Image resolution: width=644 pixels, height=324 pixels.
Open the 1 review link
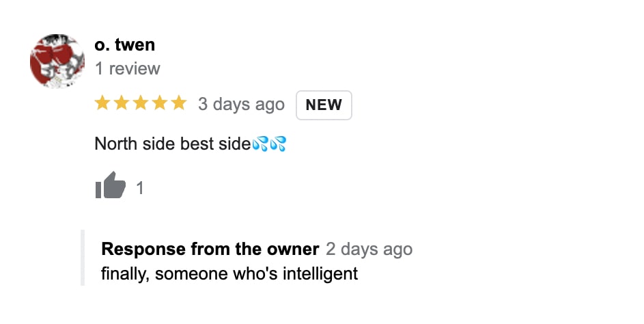127,68
